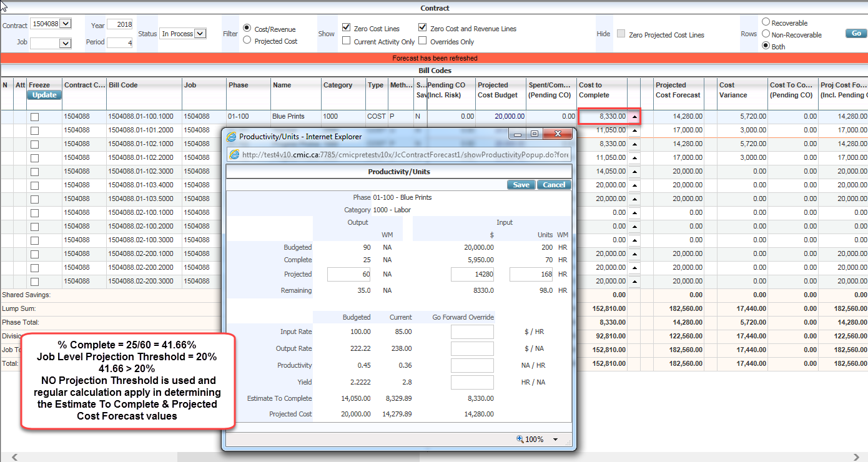Image resolution: width=868 pixels, height=462 pixels.
Task: Tick Freeze checkbox for bill code 1504088.01-100.1000
Action: click(x=35, y=117)
